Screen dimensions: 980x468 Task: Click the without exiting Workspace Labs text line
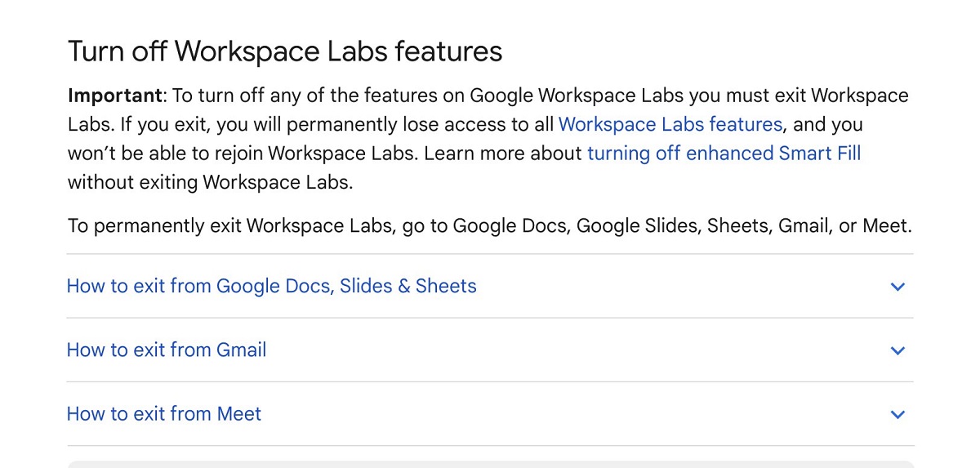coord(211,182)
